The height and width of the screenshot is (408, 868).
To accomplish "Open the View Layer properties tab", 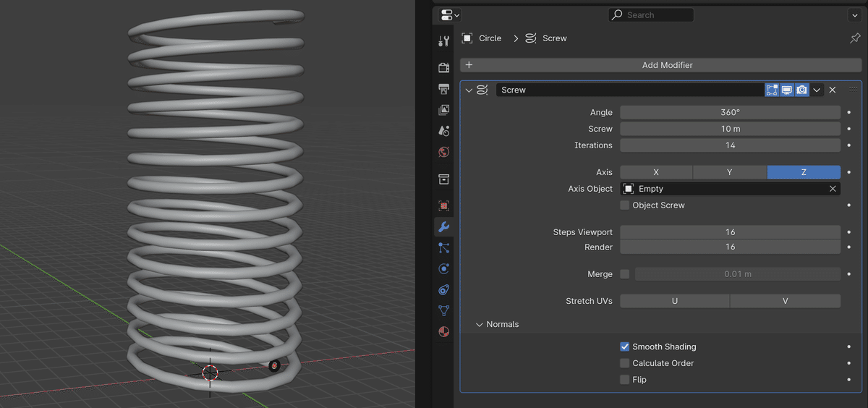I will [x=444, y=110].
